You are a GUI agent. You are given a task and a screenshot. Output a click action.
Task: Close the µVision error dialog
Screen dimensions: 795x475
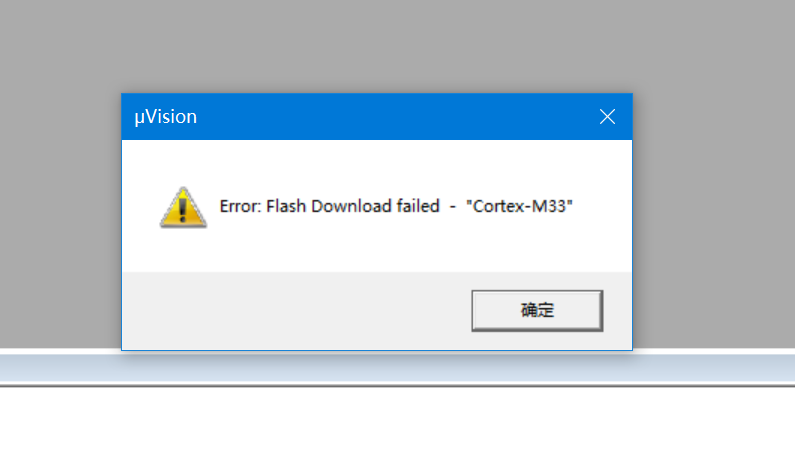pos(607,117)
